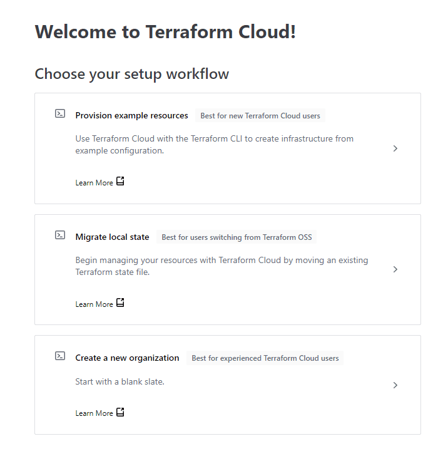The width and height of the screenshot is (448, 476).
Task: Click the 'Start with a blank slate' description
Action: click(120, 381)
